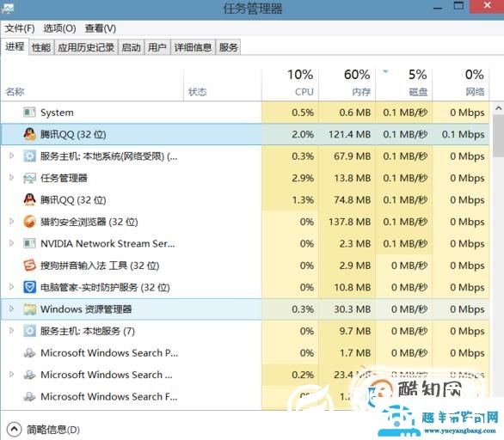Click the Task Manager title bar icon
Image resolution: width=504 pixels, height=440 pixels.
point(7,8)
